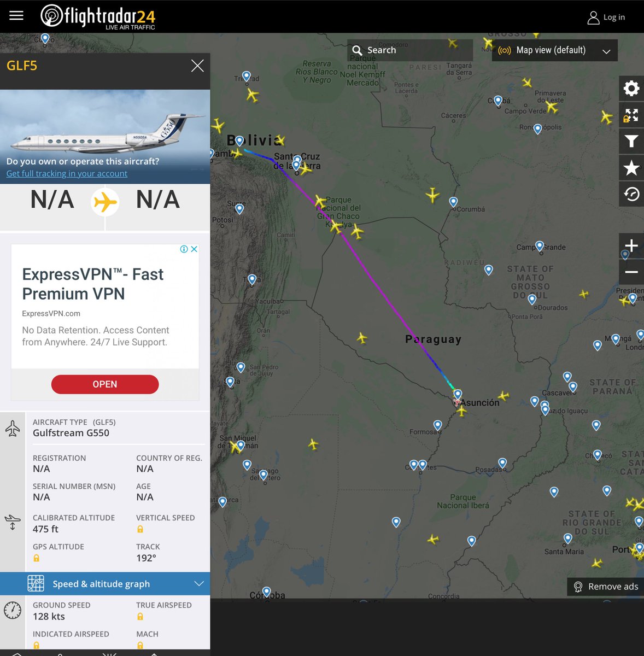Select the Campo Grande airport pin
The image size is (644, 656).
coord(540,246)
